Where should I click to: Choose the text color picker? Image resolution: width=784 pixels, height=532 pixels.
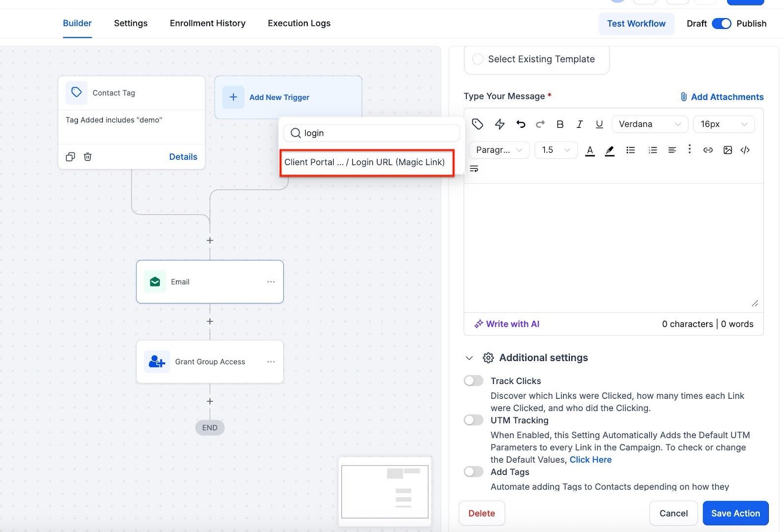[x=590, y=150]
